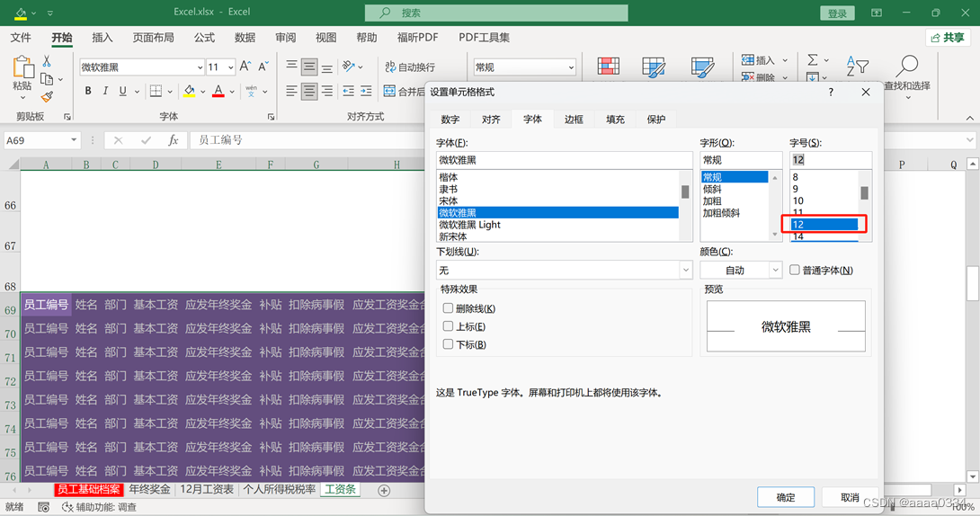Check the 普通字体 normal font checkbox
This screenshot has height=516, width=980.
tap(795, 270)
